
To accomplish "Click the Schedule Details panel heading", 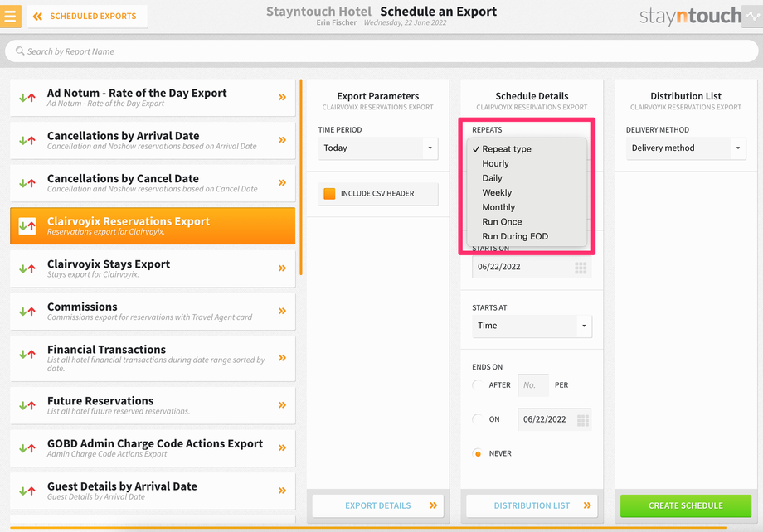I will pyautogui.click(x=532, y=96).
